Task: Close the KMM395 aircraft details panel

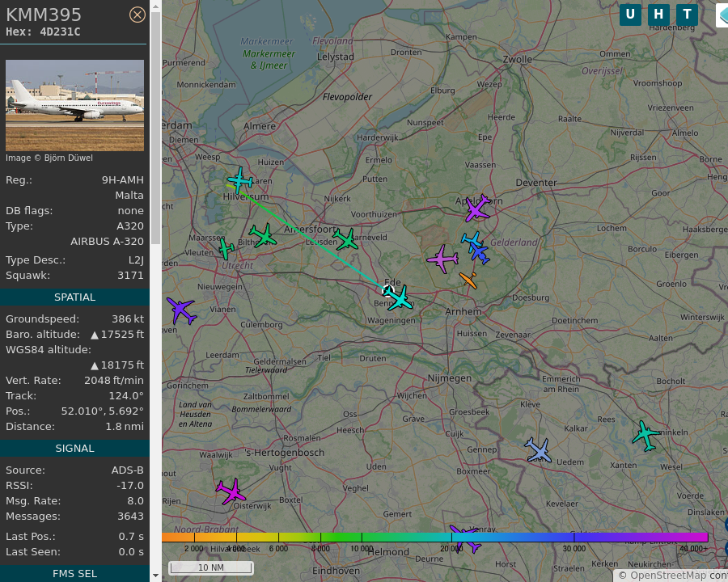Action: (x=137, y=15)
